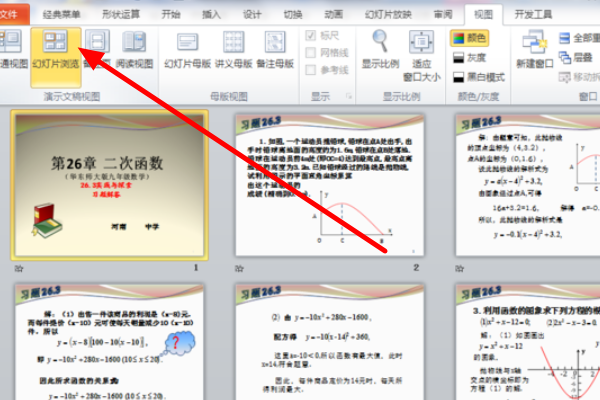Click 全部重排 arrange all windows
This screenshot has width=600, height=400.
point(579,38)
